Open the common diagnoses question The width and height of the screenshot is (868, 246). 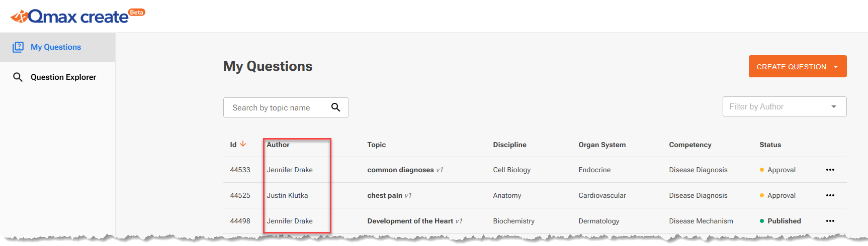pyautogui.click(x=400, y=170)
